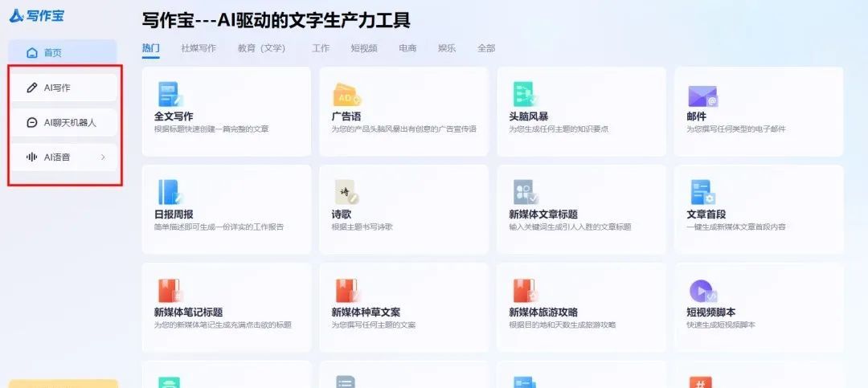Screen dimensions: 868x388
Task: Click the pencil icon beside AI写作
Action: [31, 88]
